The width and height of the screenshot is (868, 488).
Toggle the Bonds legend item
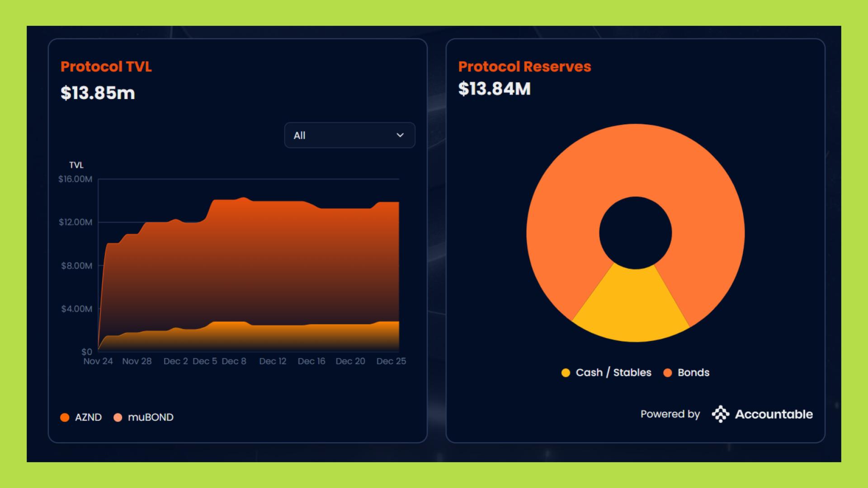[x=693, y=373]
